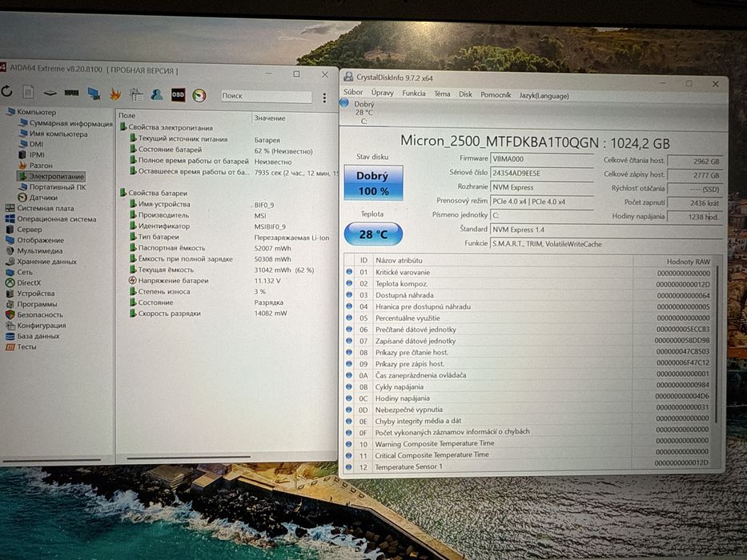The height and width of the screenshot is (560, 747).
Task: Select the Nebezpečné vypnutia attribute row
Action: [528, 410]
